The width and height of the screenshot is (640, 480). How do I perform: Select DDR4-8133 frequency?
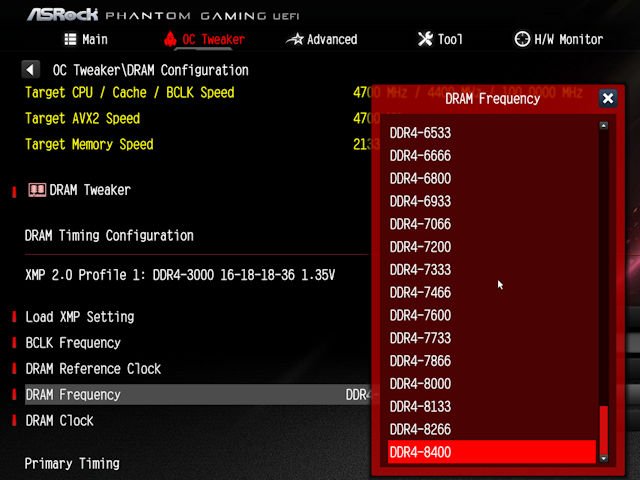(x=492, y=407)
